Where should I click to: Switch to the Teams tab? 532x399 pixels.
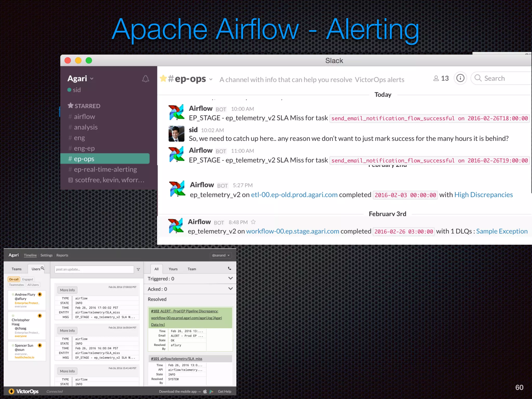tap(16, 269)
